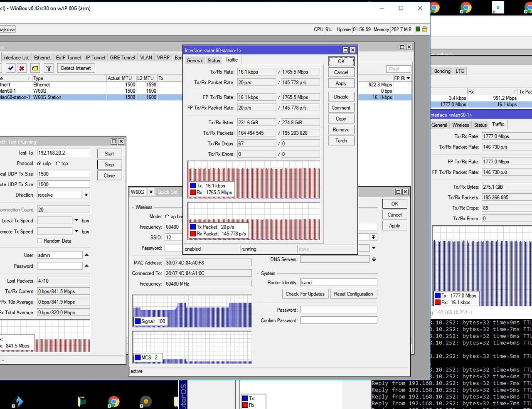Collapse the Password field arrow in Bandwidth Test
Viewport: 532px width, 409px height.
tap(86, 266)
